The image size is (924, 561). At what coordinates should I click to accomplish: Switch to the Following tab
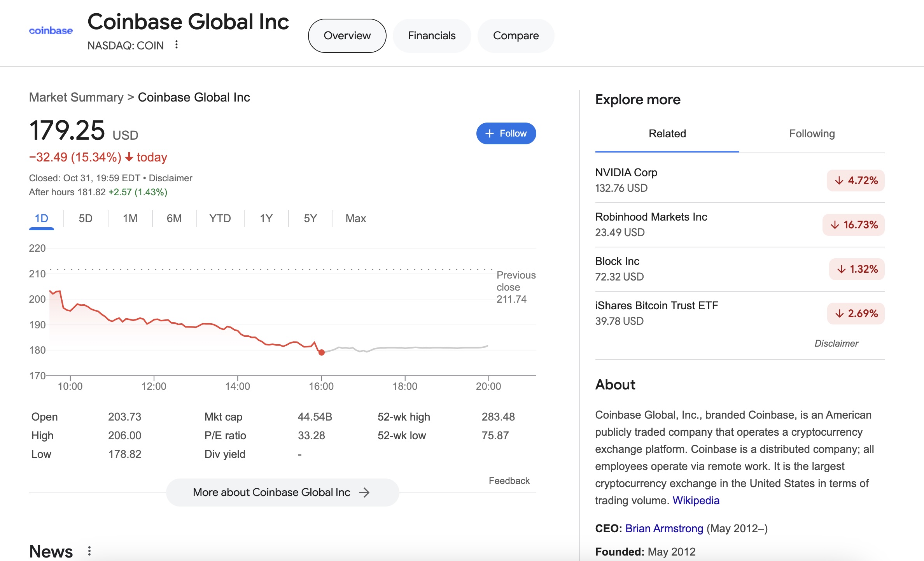812,134
